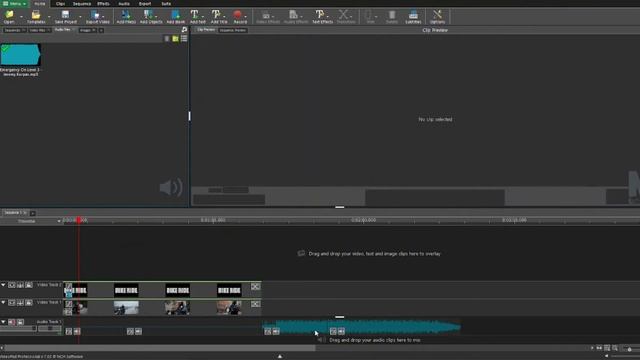The width and height of the screenshot is (640, 360).
Task: Switch to the Home ribbon tab
Action: tap(40, 4)
